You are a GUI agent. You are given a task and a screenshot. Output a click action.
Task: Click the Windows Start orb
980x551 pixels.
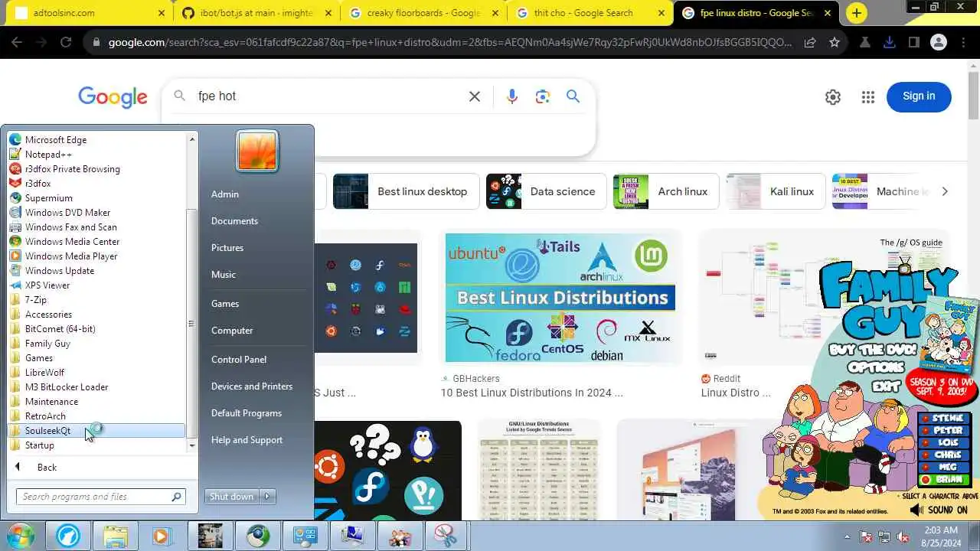coord(19,535)
